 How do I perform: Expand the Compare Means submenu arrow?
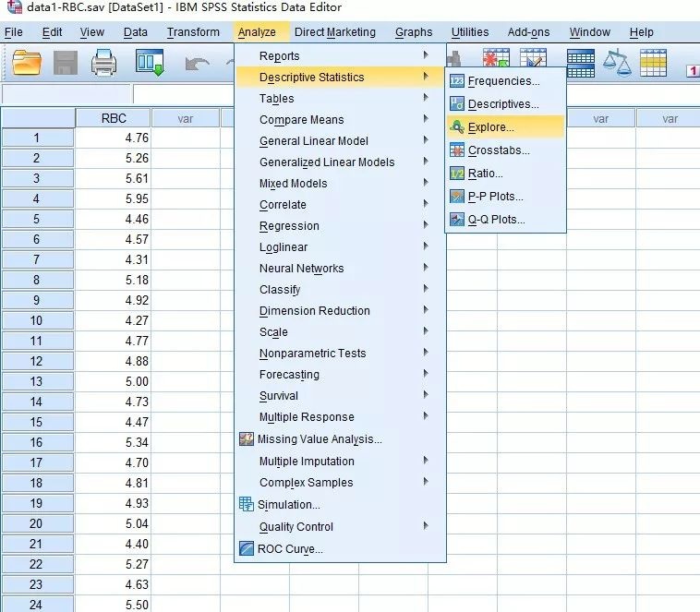pos(426,119)
